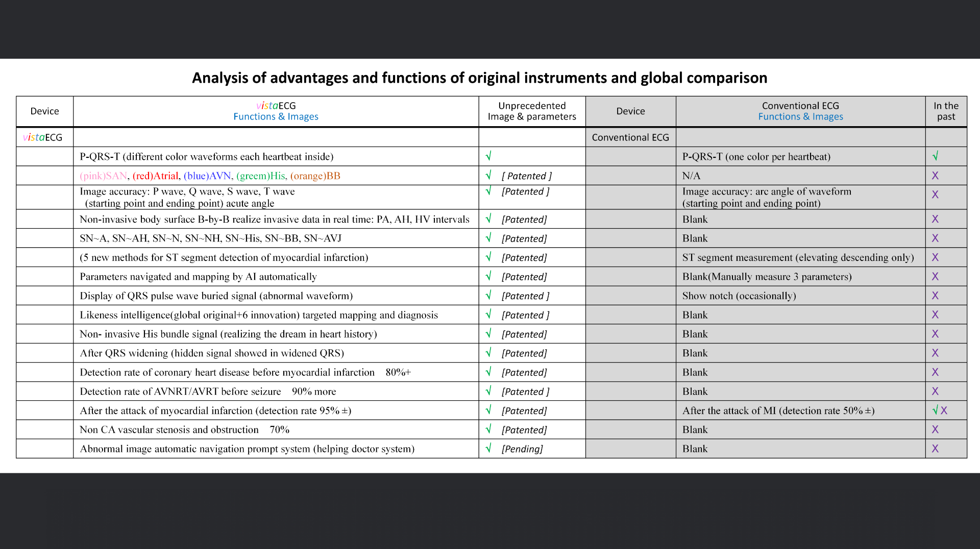This screenshot has width=980, height=549.
Task: Click the check mark in Likeness intelligence row
Action: coord(488,314)
